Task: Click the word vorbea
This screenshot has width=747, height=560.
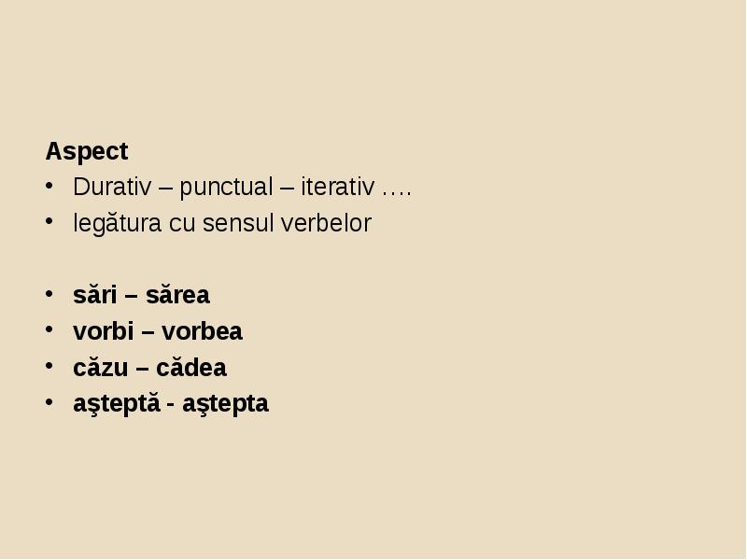Action: pyautogui.click(x=202, y=331)
